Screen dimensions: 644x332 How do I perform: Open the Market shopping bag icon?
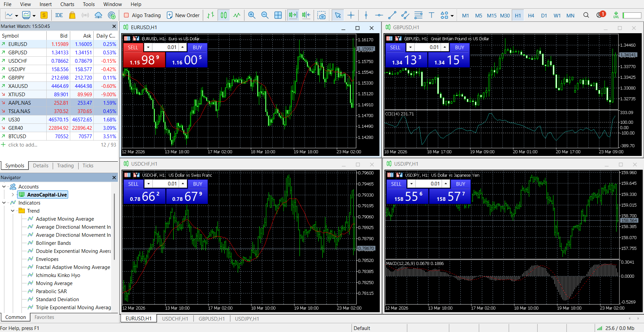[x=72, y=15]
